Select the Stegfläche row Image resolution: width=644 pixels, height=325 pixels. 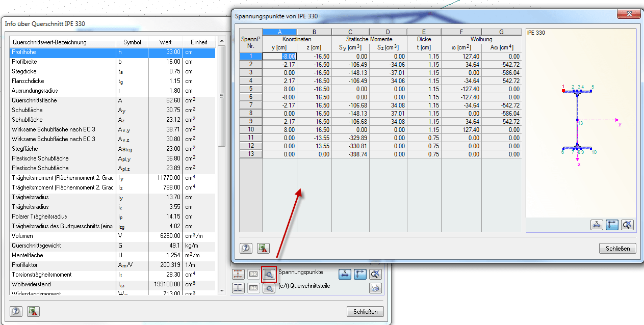112,149
